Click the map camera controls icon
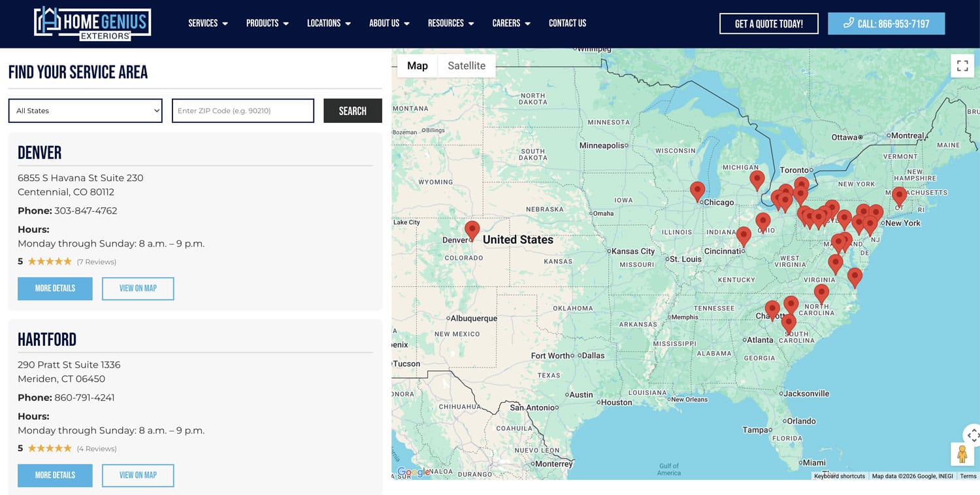This screenshot has width=980, height=495. click(x=972, y=434)
